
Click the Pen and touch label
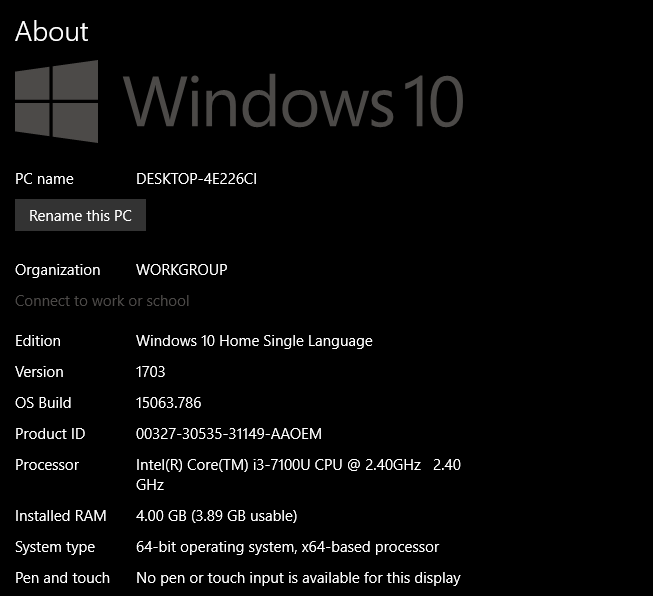[62, 578]
